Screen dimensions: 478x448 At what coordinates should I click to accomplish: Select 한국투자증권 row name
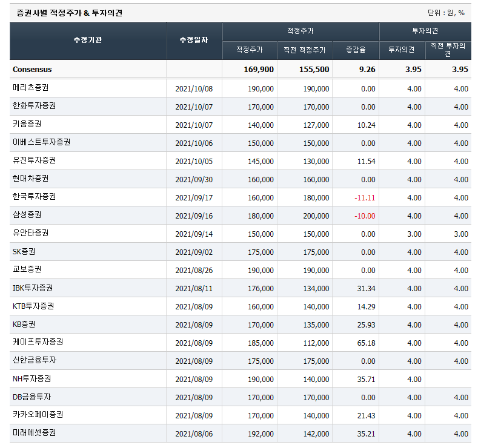(x=34, y=196)
